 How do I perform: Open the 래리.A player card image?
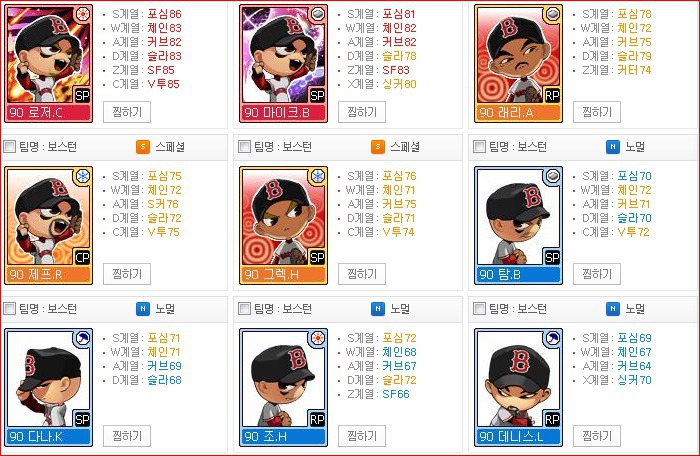[x=518, y=63]
